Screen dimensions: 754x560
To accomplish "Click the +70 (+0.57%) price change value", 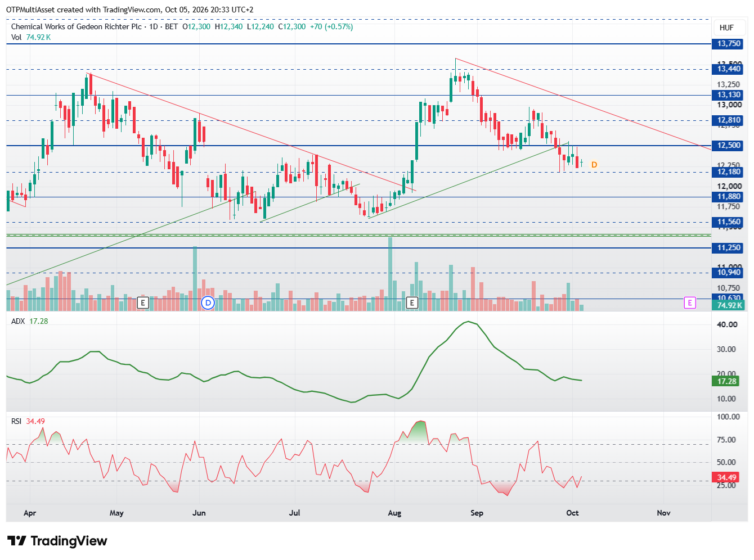I will point(331,26).
